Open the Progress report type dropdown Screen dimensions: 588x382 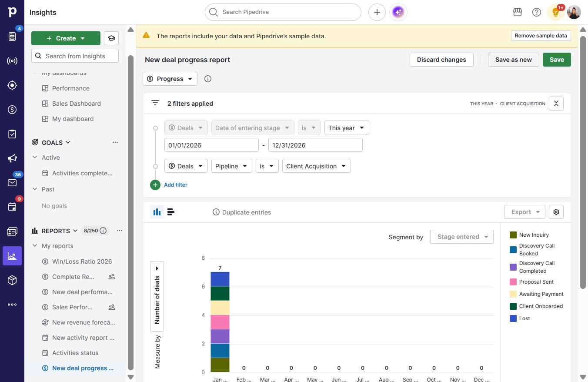(x=170, y=79)
